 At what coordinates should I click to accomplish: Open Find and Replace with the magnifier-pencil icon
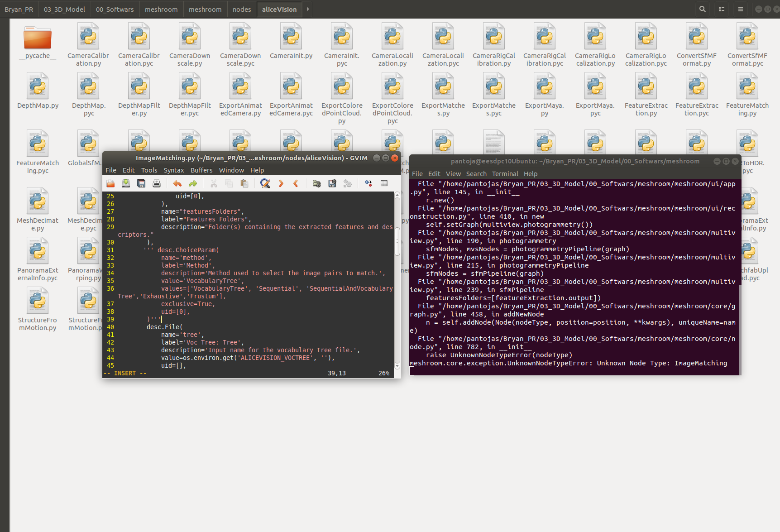(x=265, y=183)
